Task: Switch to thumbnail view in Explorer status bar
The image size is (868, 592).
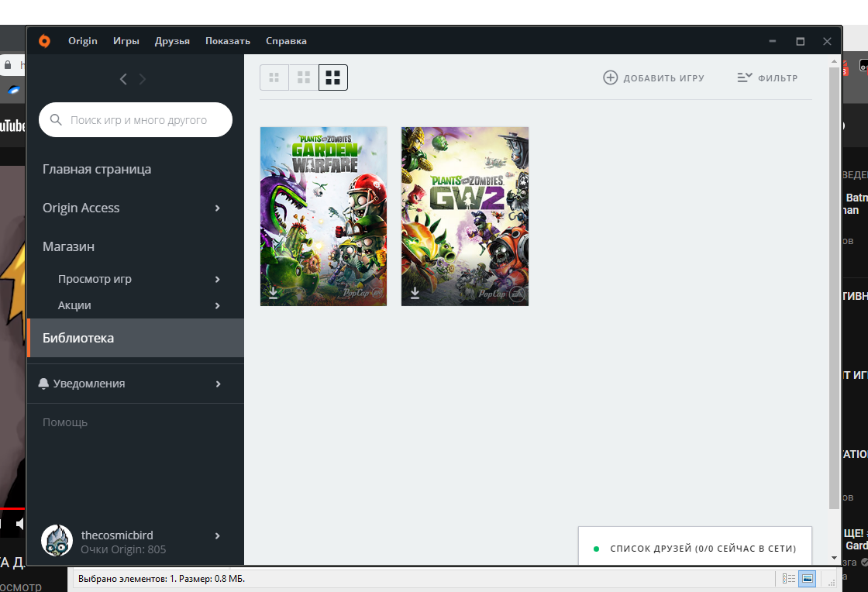Action: pos(808,579)
